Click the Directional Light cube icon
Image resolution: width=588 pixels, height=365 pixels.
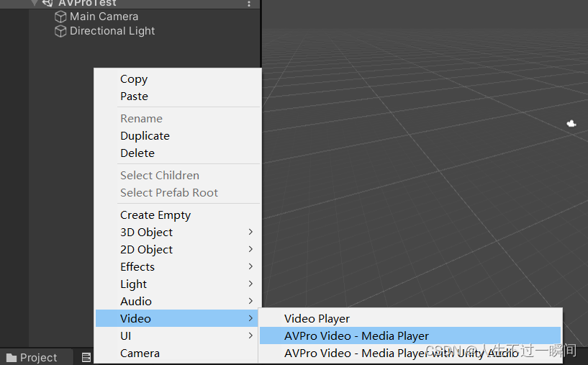(60, 31)
